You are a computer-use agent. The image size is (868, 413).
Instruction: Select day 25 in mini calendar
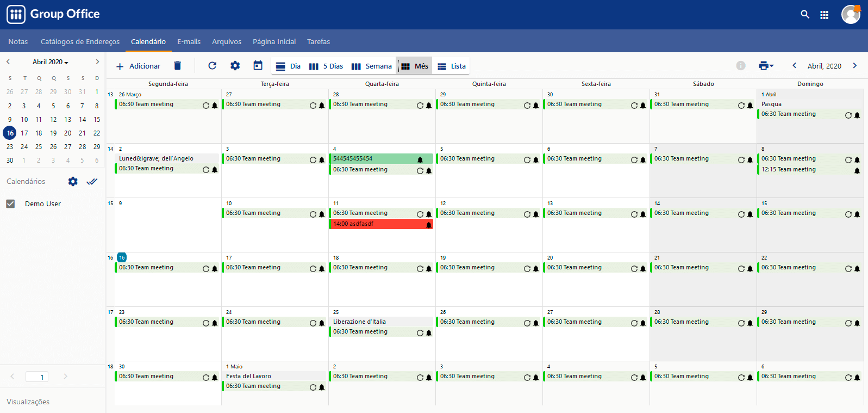[x=39, y=146]
